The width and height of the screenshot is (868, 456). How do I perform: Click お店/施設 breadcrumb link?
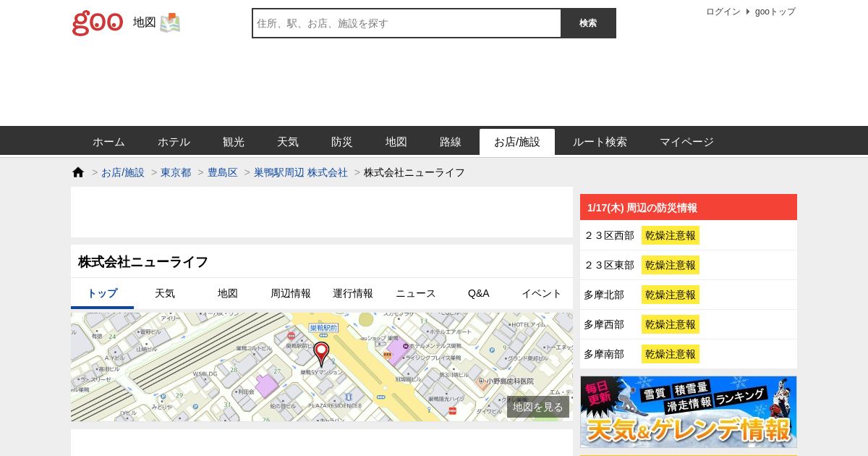pyautogui.click(x=123, y=172)
